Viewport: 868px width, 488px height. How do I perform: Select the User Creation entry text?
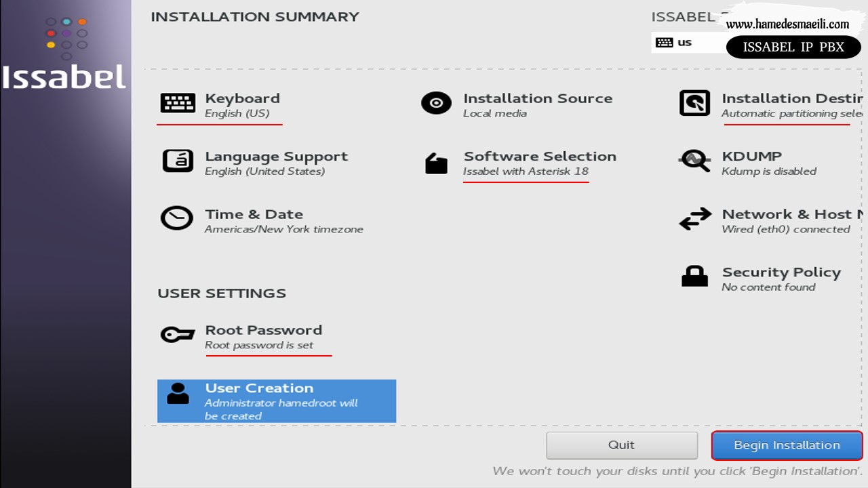pyautogui.click(x=259, y=388)
